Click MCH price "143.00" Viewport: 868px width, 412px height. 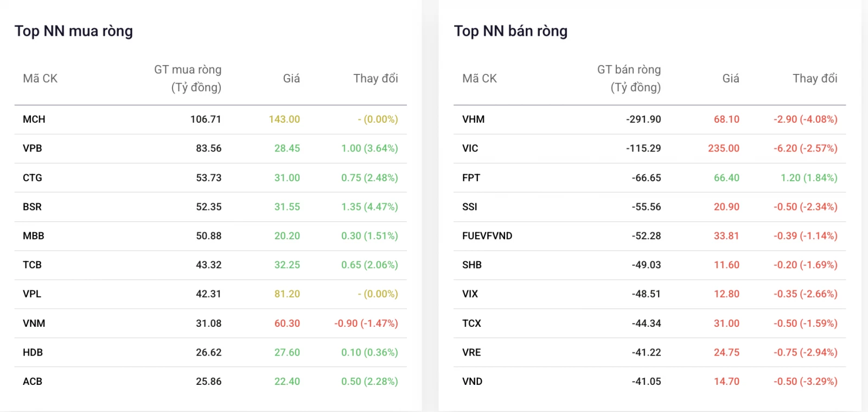point(284,119)
